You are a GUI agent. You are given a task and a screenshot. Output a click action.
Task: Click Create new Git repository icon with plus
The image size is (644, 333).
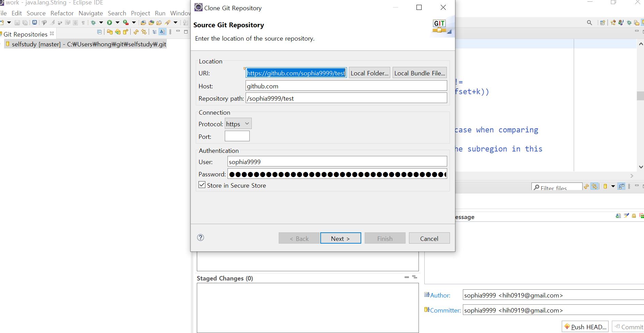point(126,32)
